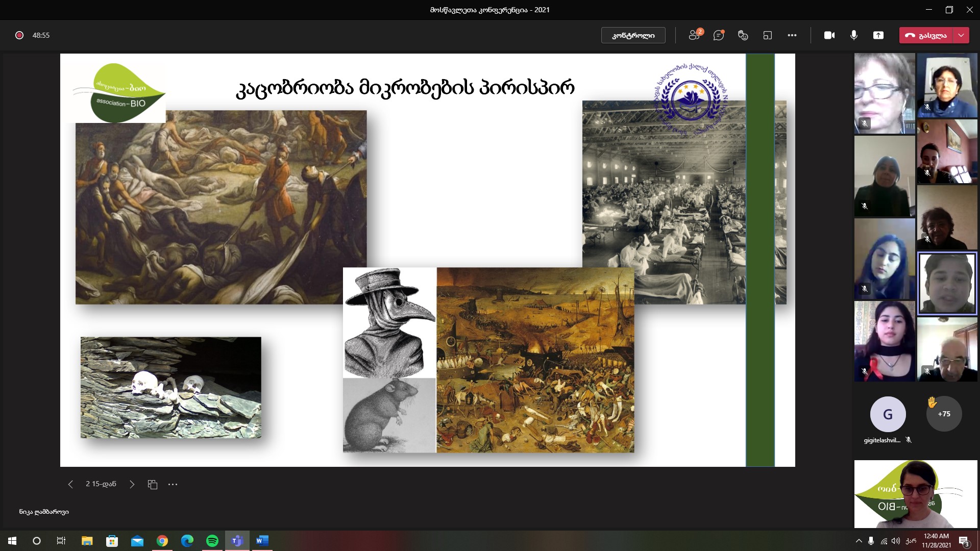Click the recording indicator
980x551 pixels.
[19, 35]
